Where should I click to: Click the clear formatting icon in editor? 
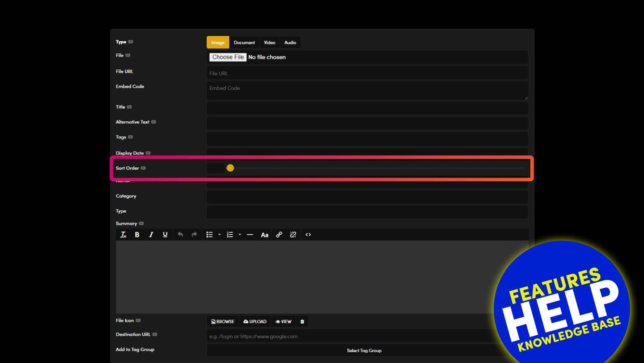[124, 235]
